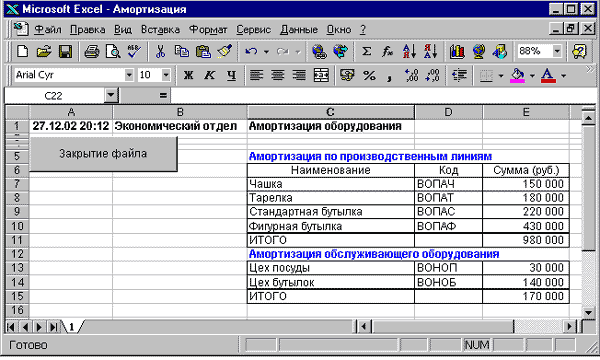Insert hyperlink globe icon
600x360 pixels.
click(319, 51)
